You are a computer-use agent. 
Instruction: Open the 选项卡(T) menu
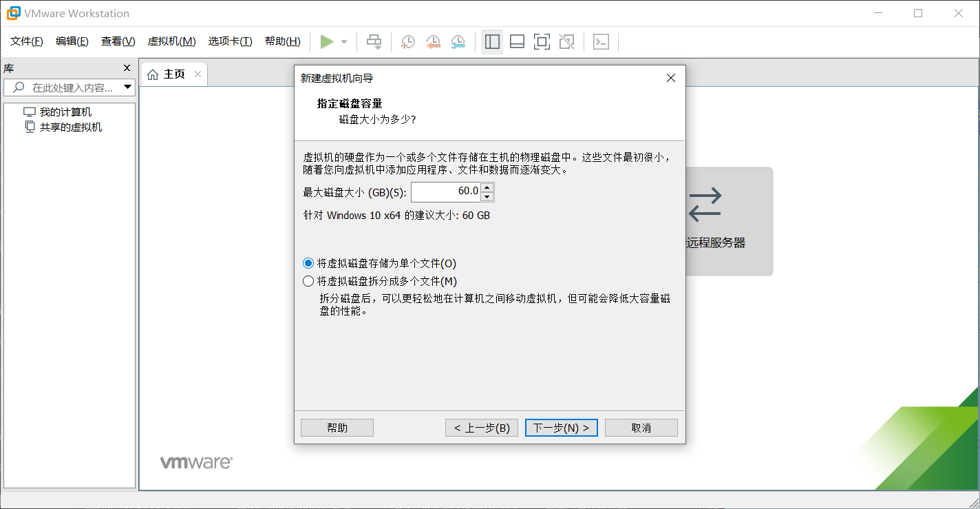click(231, 41)
